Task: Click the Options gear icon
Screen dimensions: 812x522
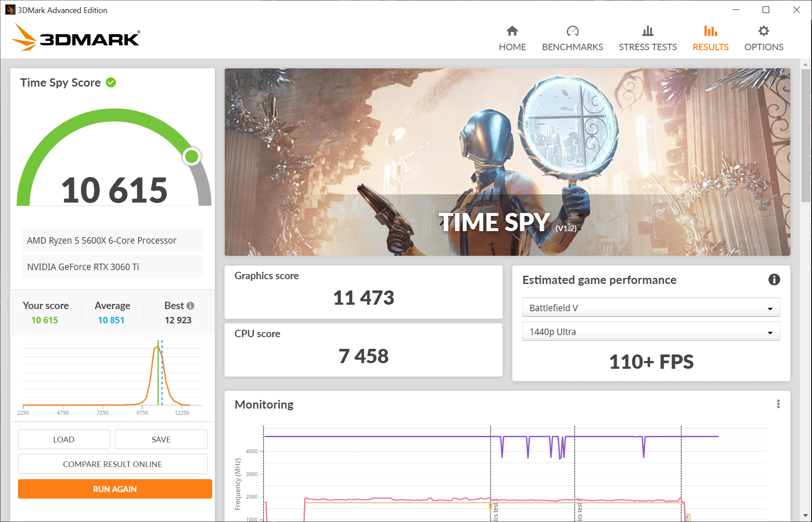Action: coord(763,31)
